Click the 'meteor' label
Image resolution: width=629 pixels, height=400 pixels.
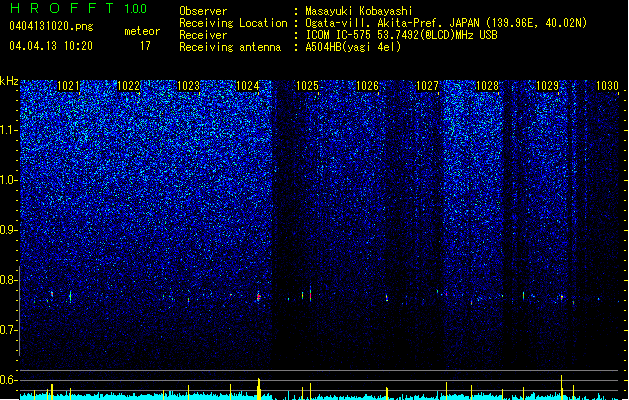(x=142, y=31)
